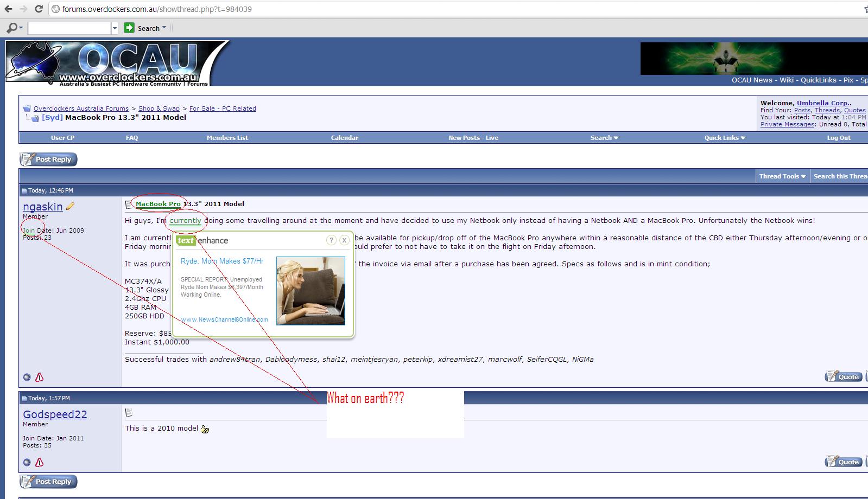The image size is (868, 499).
Task: Report Godspeed22's post with warning icon
Action: click(x=39, y=462)
